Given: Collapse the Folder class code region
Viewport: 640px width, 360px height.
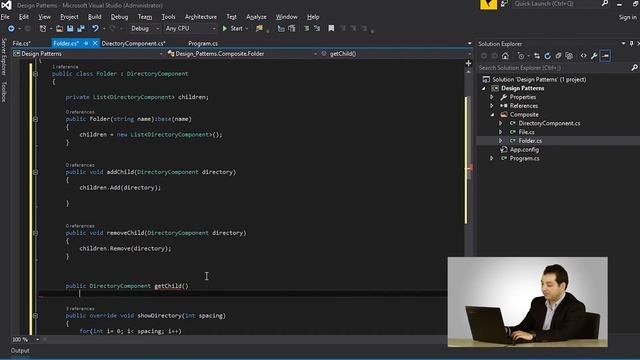Looking at the screenshot, I should pos(36,74).
